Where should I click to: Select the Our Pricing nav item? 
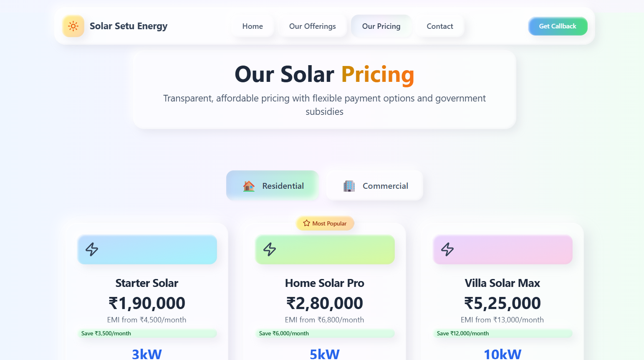point(381,26)
